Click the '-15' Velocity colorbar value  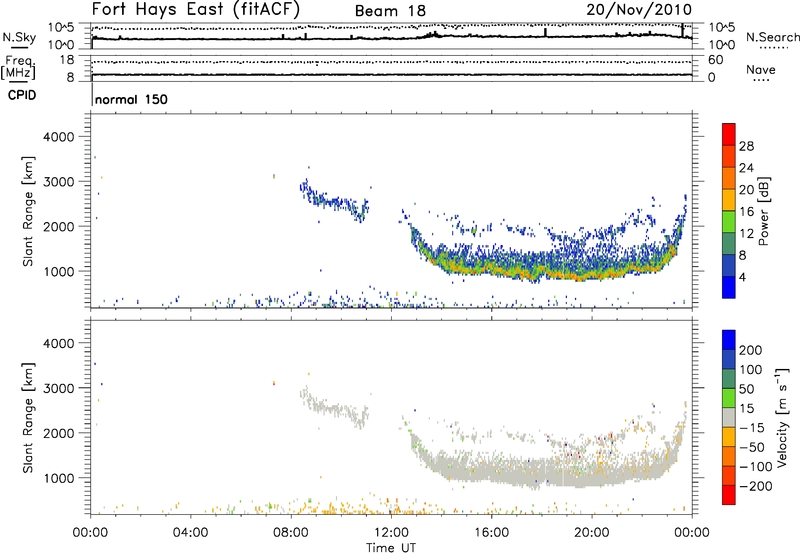(752, 427)
